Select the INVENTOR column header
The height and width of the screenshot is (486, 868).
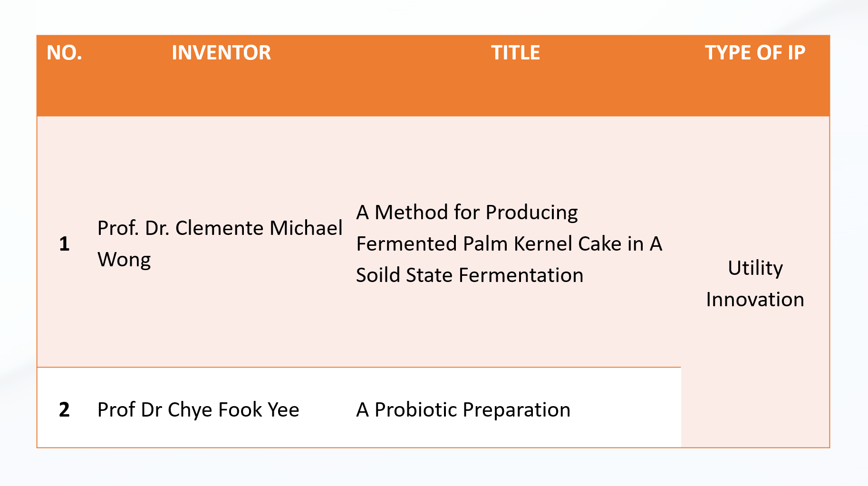pos(221,53)
